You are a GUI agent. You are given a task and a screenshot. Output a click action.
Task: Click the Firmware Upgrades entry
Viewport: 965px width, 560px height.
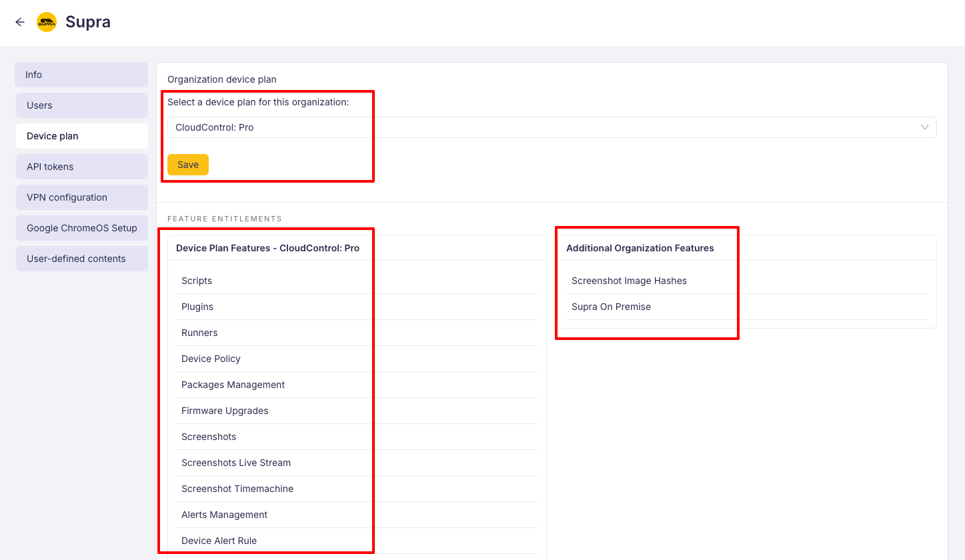pos(225,411)
